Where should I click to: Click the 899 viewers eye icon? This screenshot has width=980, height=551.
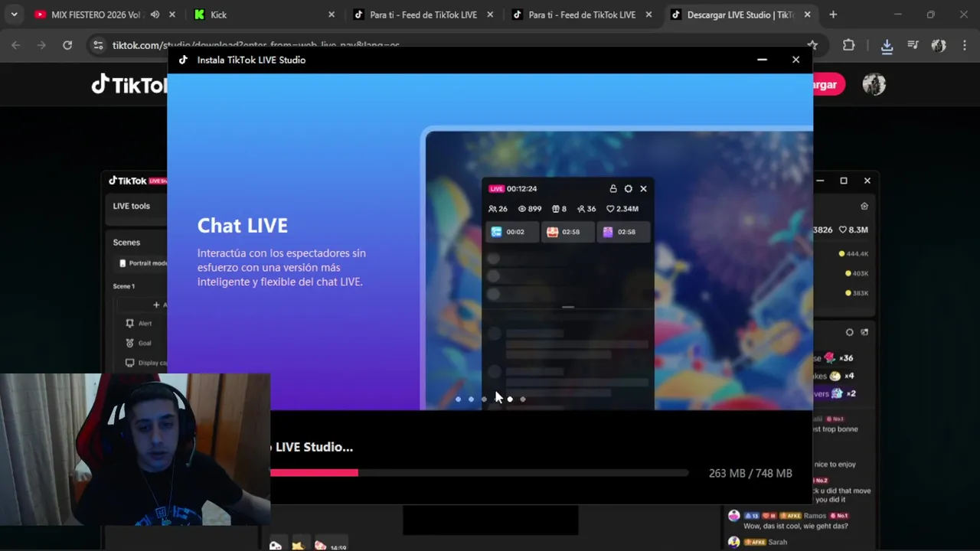[x=522, y=208]
